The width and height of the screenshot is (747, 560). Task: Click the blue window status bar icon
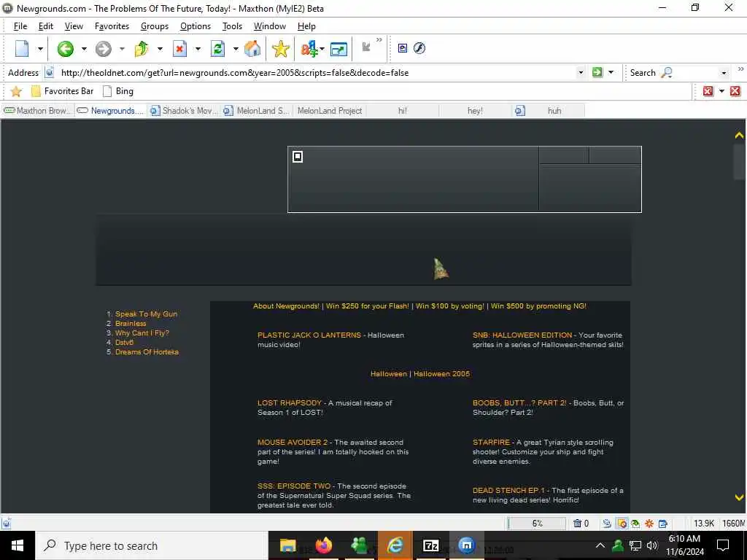(662, 524)
